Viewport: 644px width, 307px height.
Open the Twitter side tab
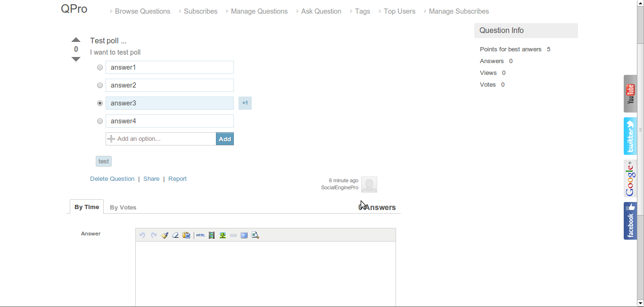coord(630,136)
